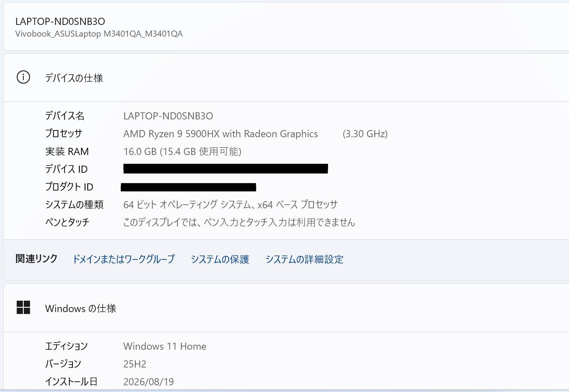Click the info icon beside デバイスの仕様
Screen dimensions: 569x392
pyautogui.click(x=23, y=77)
